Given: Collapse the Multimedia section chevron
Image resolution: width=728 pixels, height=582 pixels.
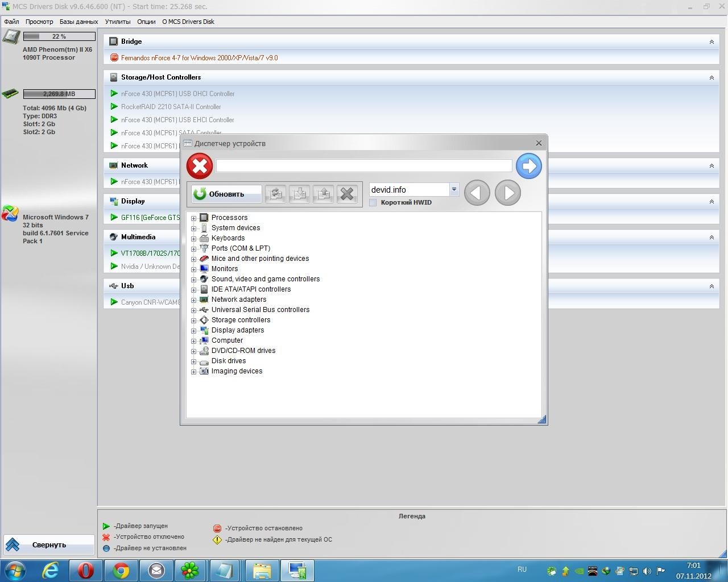Looking at the screenshot, I should coord(712,237).
